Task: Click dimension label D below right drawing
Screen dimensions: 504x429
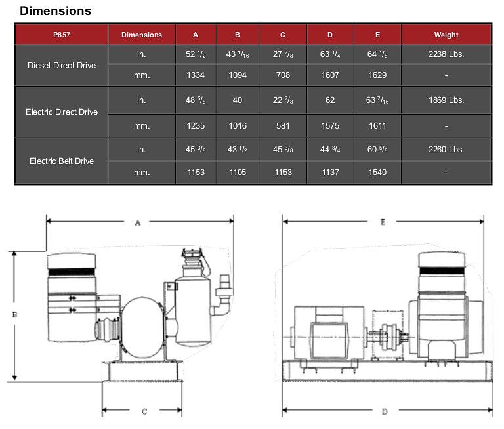Action: tap(384, 411)
